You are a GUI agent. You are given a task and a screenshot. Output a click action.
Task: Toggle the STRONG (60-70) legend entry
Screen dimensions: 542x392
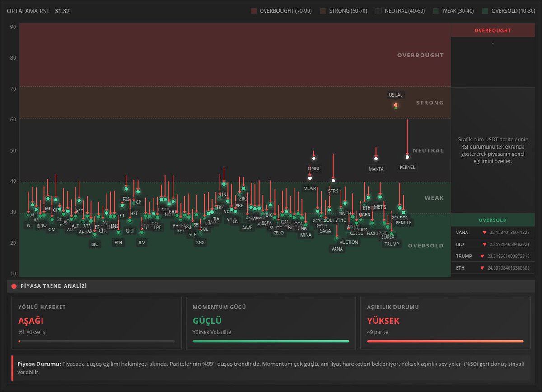pyautogui.click(x=342, y=11)
